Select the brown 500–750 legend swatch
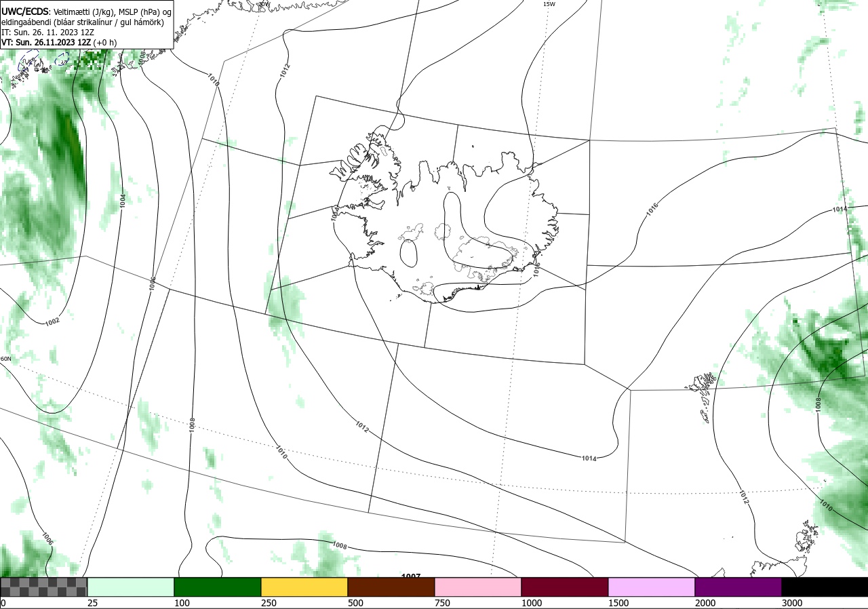Viewport: 868px width, 609px height. pos(391,587)
